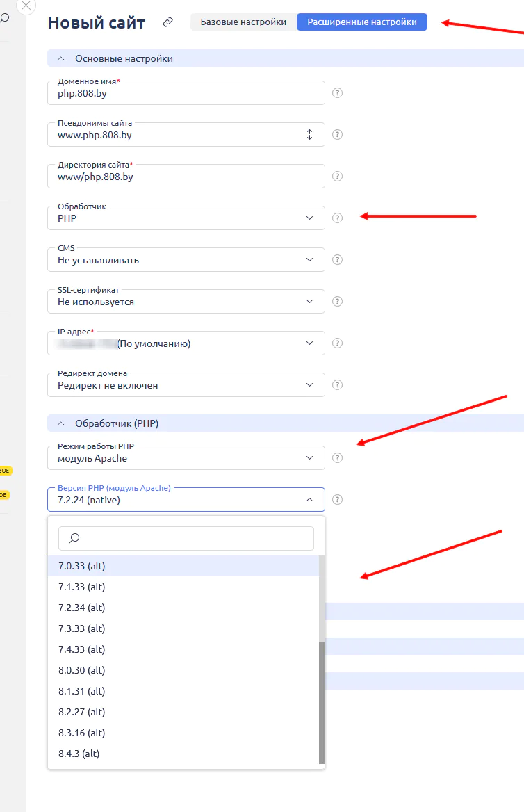Open help for SSL-сертификат field
524x812 pixels.
pos(337,302)
